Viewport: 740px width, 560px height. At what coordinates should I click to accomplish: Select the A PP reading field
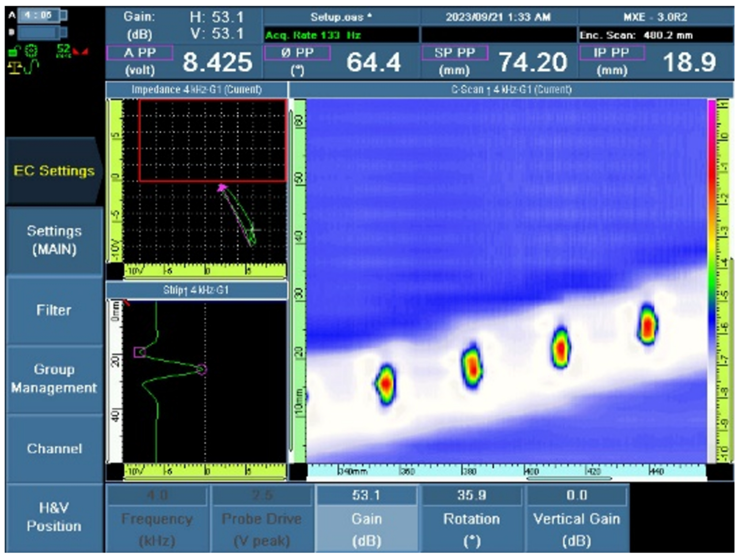(x=140, y=53)
